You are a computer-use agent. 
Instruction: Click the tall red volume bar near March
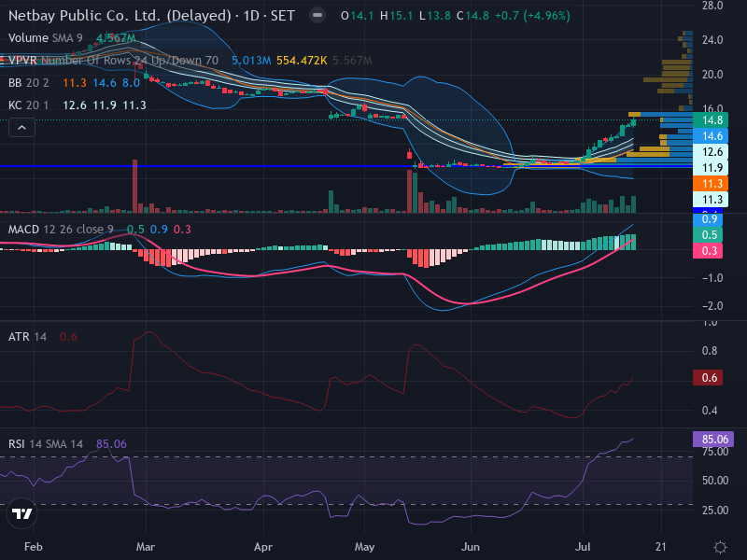click(134, 186)
